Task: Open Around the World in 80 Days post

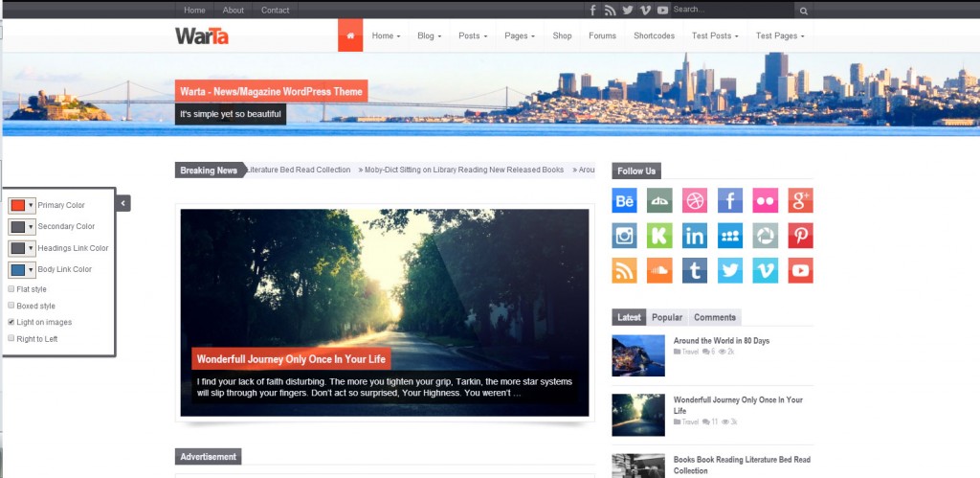Action: point(722,341)
